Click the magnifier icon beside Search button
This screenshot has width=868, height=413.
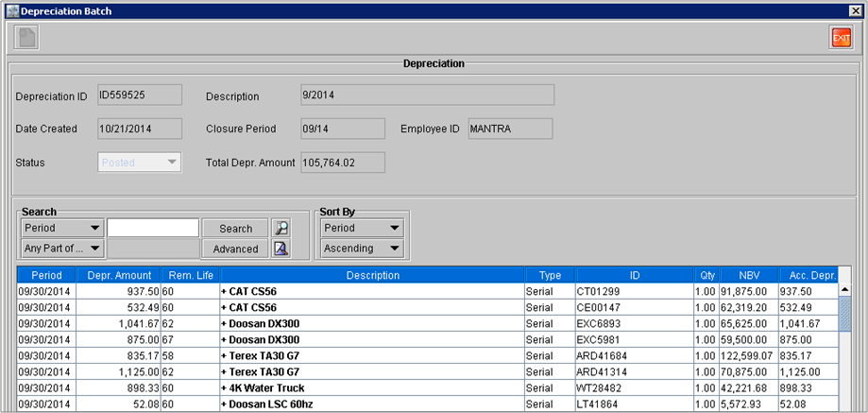tap(281, 228)
